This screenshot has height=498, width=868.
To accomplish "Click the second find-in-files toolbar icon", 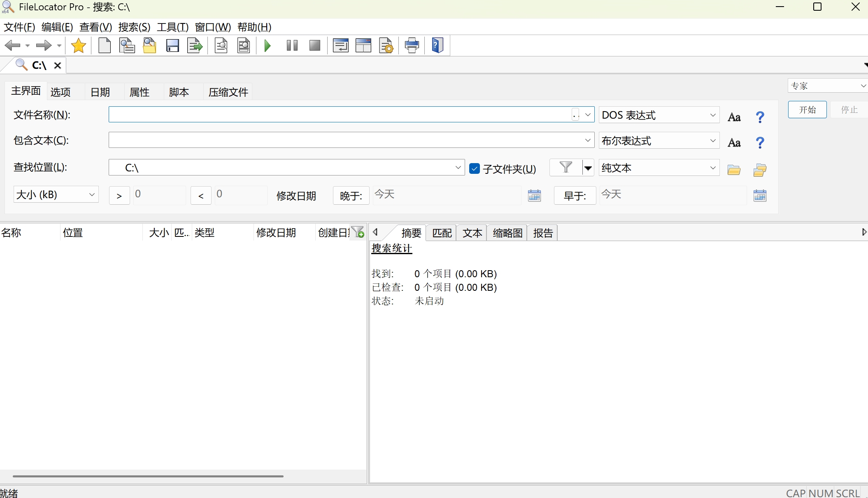I will (244, 45).
